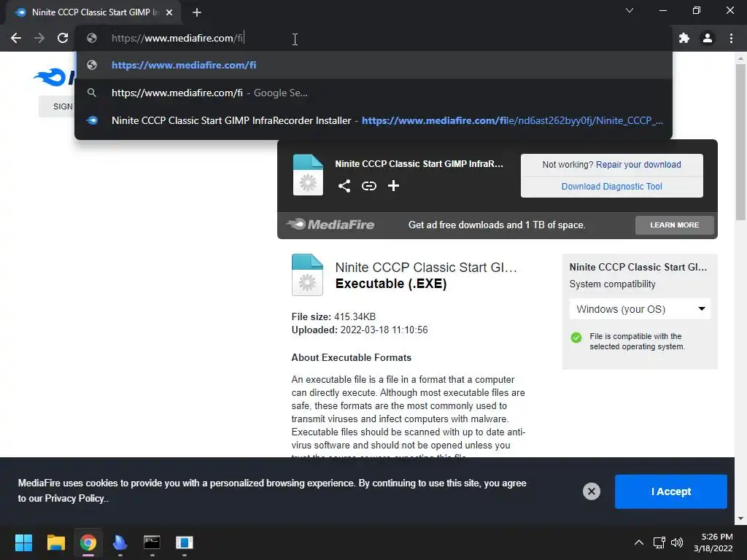Click the LEARN MORE button
This screenshot has width=747, height=560.
click(675, 225)
